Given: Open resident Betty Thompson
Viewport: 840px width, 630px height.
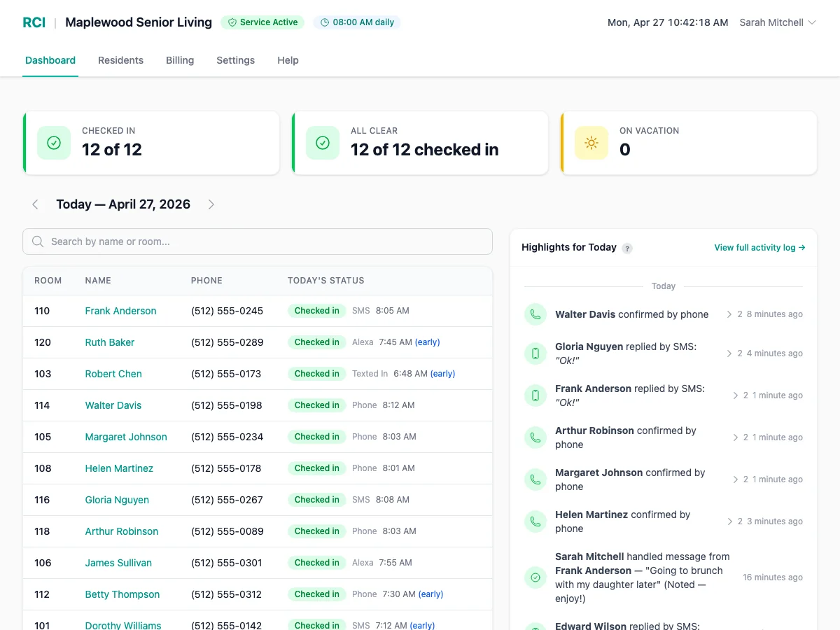Looking at the screenshot, I should 122,594.
